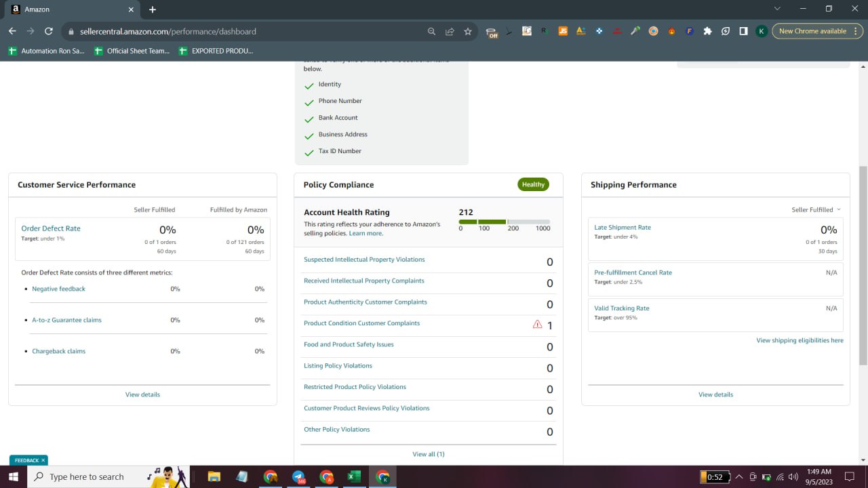Open A-to-z Guarantee claims

pyautogui.click(x=66, y=320)
